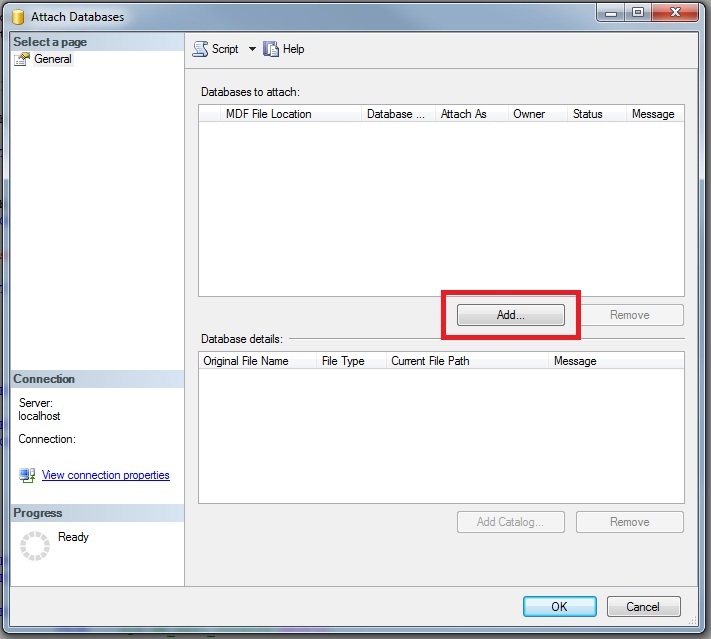
Task: Click the Ready progress spinner icon
Action: pyautogui.click(x=35, y=545)
